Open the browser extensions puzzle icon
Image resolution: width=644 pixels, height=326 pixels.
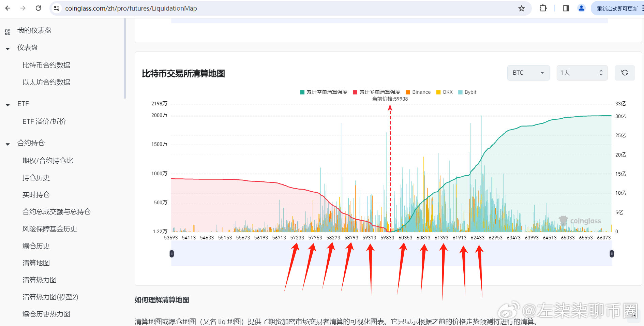pos(543,8)
